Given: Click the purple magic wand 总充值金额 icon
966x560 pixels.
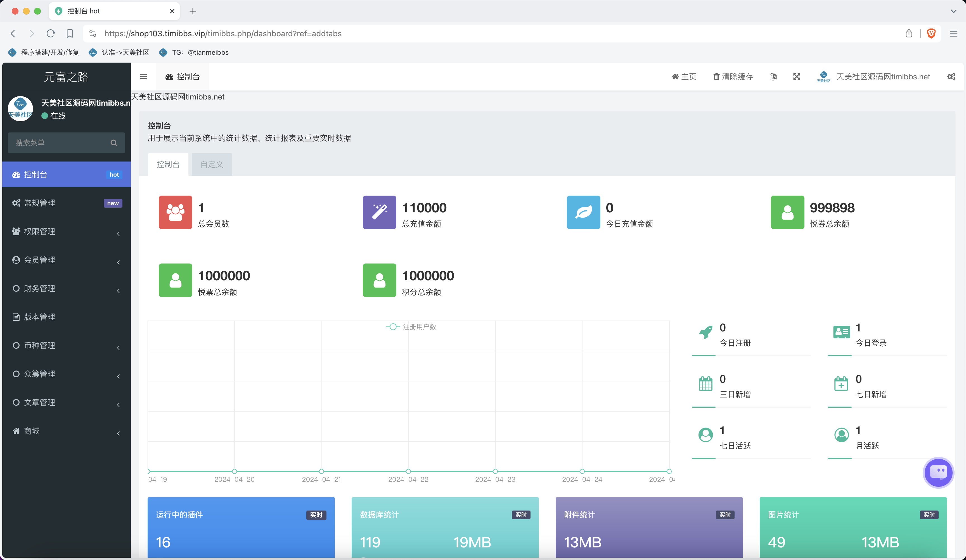Looking at the screenshot, I should (x=379, y=212).
